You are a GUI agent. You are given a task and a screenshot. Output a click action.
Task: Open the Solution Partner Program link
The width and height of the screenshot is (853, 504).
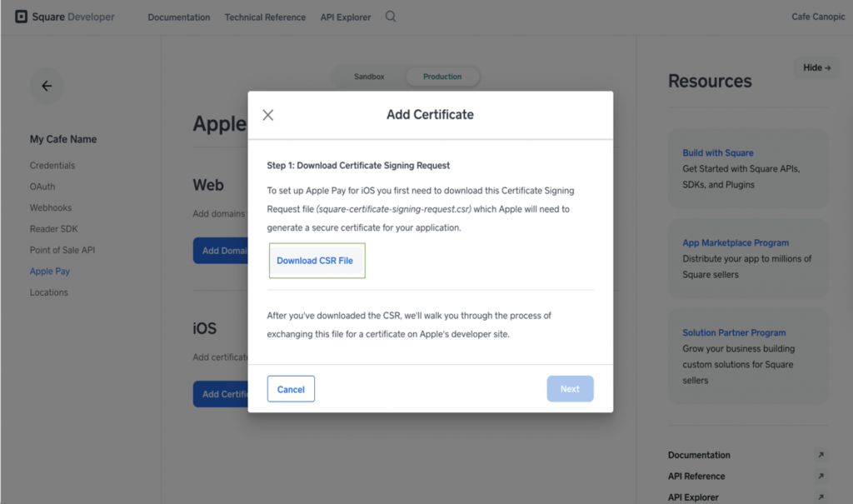tap(734, 332)
